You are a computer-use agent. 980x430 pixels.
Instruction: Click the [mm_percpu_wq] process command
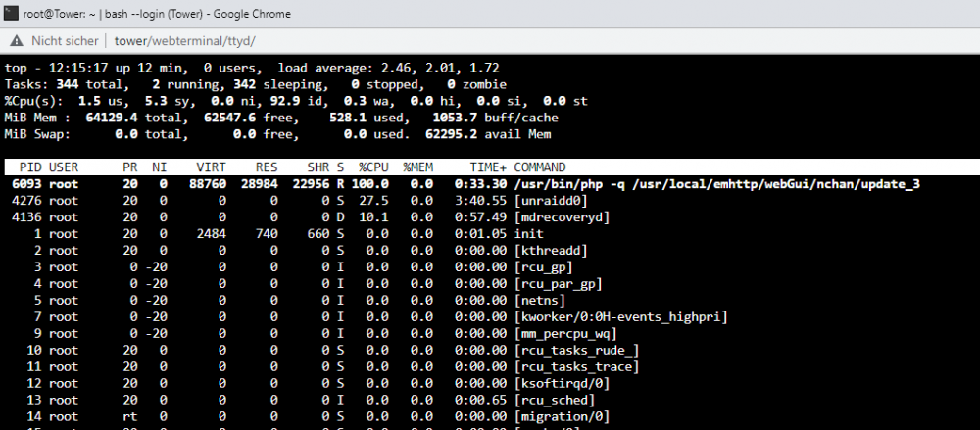[565, 333]
